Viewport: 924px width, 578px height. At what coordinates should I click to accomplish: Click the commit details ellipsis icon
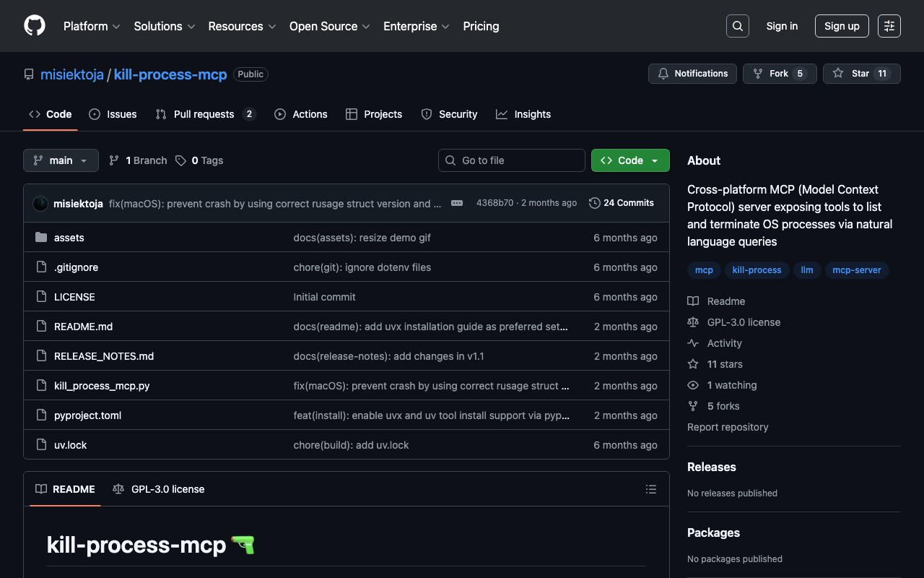[x=457, y=203]
